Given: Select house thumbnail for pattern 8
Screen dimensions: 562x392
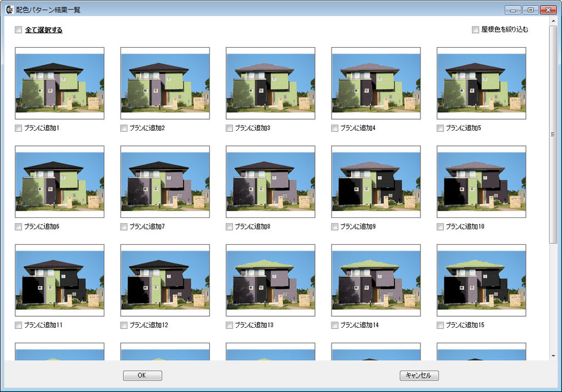Looking at the screenshot, I should tap(270, 182).
